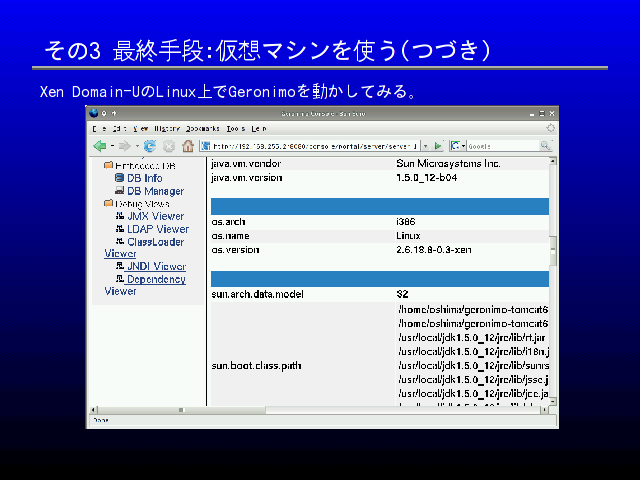The image size is (640, 480).
Task: Open the address bar URL history dropdown
Action: (426, 146)
